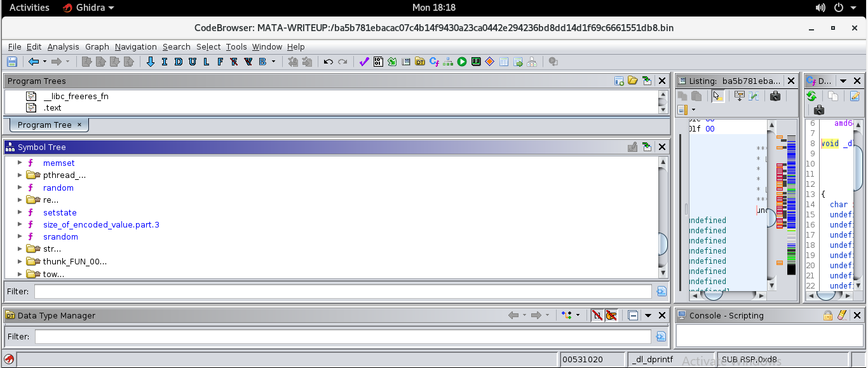Open the bookmark type dropdown arrow
Viewport: 868px width, 368px height.
pyautogui.click(x=274, y=62)
